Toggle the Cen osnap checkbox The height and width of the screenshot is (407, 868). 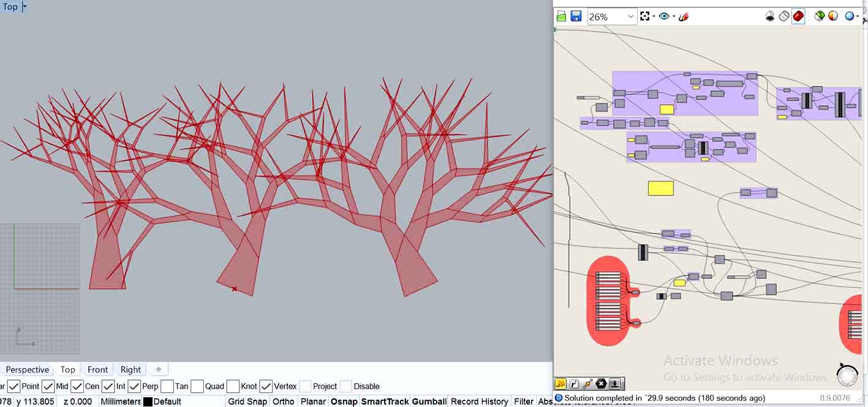click(77, 386)
